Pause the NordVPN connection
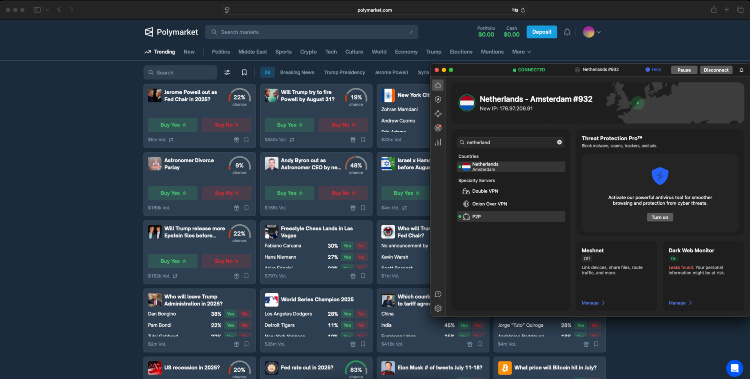This screenshot has width=750, height=379. pos(684,70)
